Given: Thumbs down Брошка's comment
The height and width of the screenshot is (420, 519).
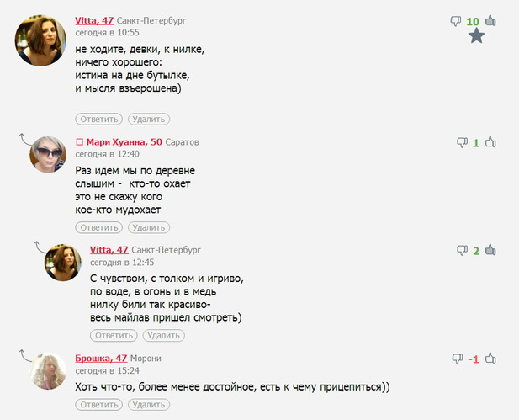Looking at the screenshot, I should pos(458,359).
